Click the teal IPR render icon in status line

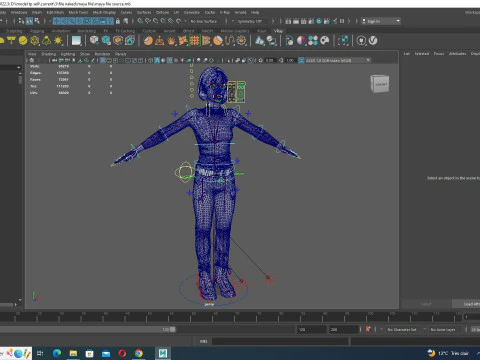pos(319,21)
